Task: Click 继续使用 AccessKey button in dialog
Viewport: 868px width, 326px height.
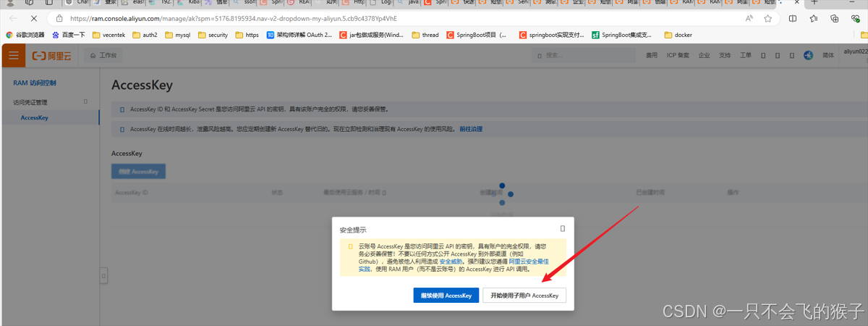Action: [446, 295]
